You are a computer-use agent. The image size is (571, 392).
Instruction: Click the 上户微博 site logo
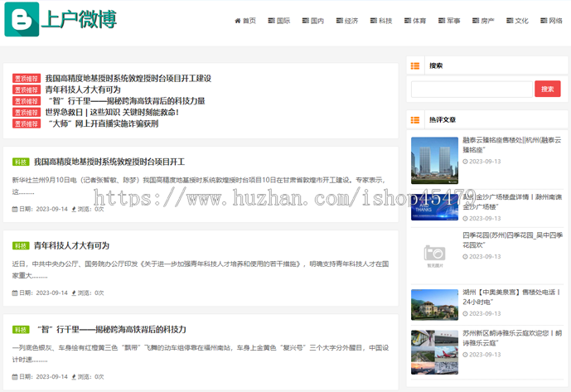(60, 19)
